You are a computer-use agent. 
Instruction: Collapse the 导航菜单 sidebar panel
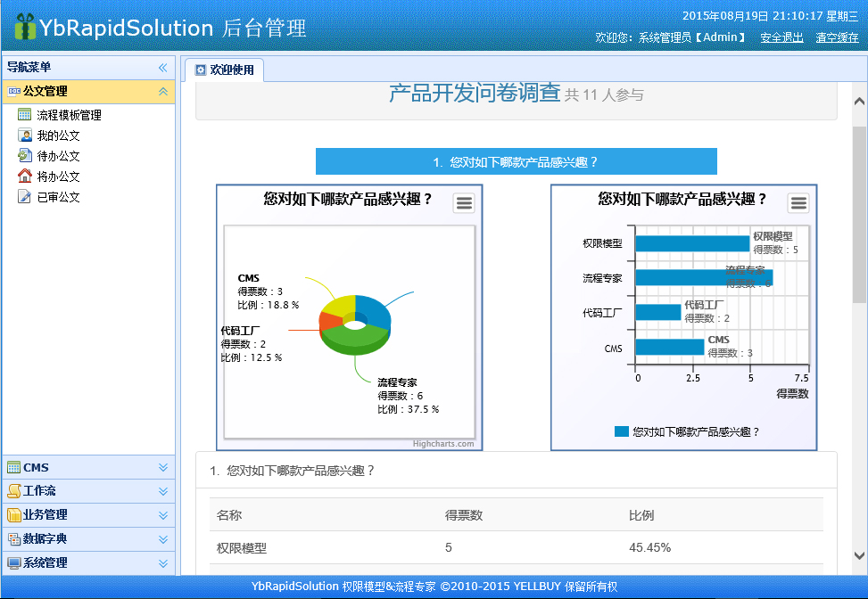[x=162, y=68]
